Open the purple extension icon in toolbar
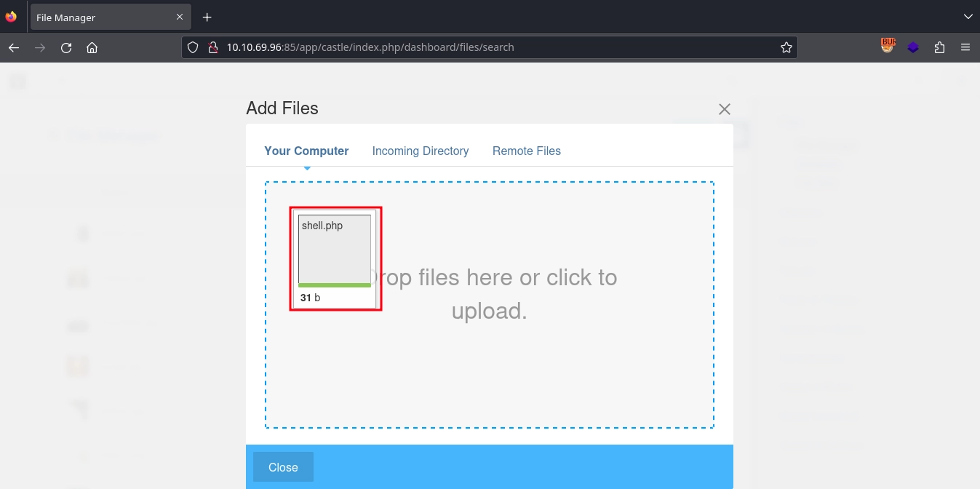The height and width of the screenshot is (489, 980). pyautogui.click(x=913, y=47)
